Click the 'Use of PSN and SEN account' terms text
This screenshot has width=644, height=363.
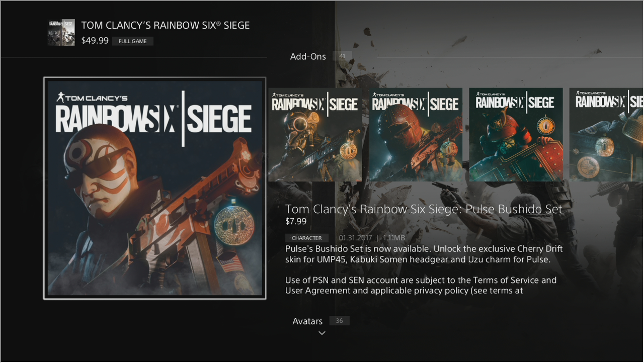421,285
